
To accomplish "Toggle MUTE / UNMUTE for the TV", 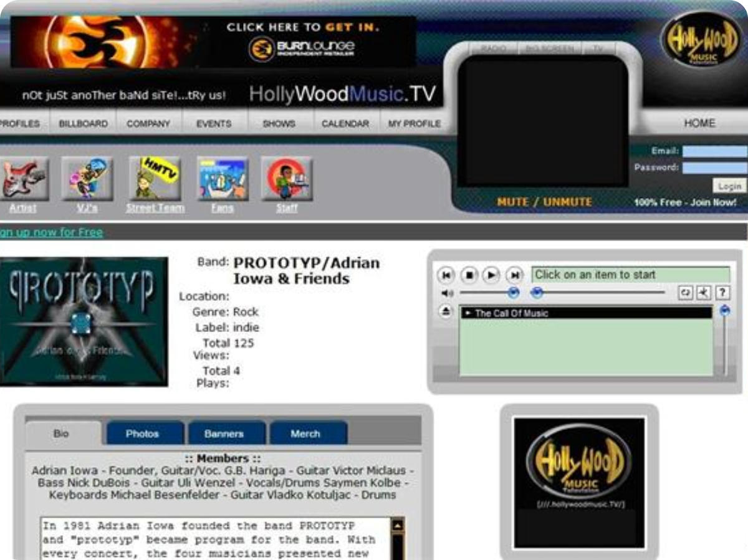I will point(544,202).
